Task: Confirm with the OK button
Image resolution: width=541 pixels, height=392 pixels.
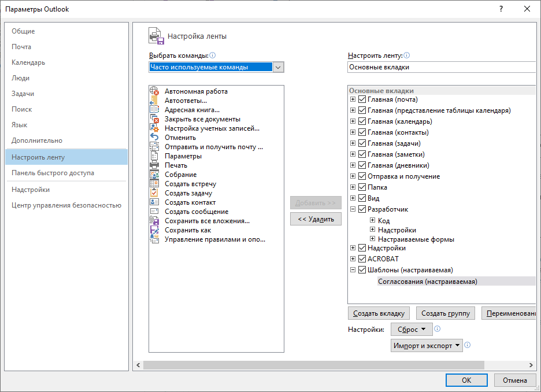Action: click(x=466, y=380)
